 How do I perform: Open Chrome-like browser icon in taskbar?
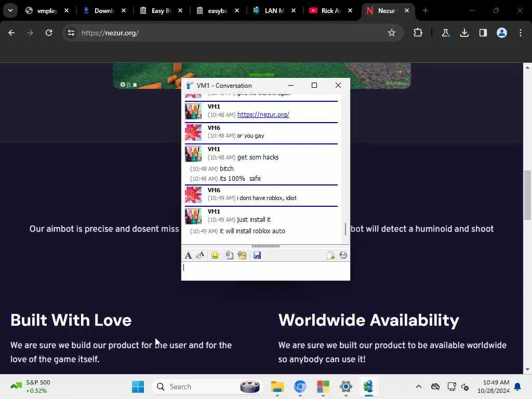pos(300,387)
